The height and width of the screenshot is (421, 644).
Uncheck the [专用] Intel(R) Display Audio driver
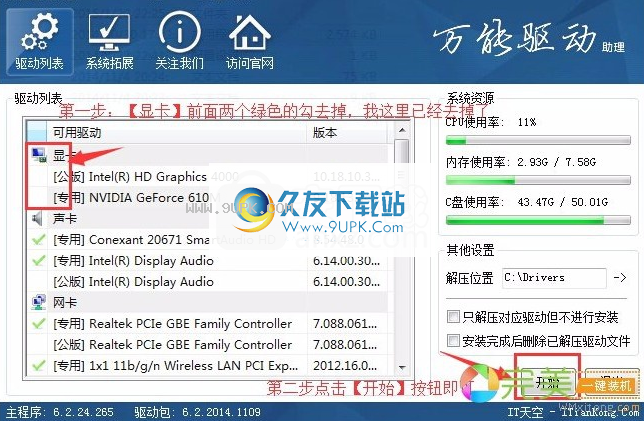coord(38,260)
